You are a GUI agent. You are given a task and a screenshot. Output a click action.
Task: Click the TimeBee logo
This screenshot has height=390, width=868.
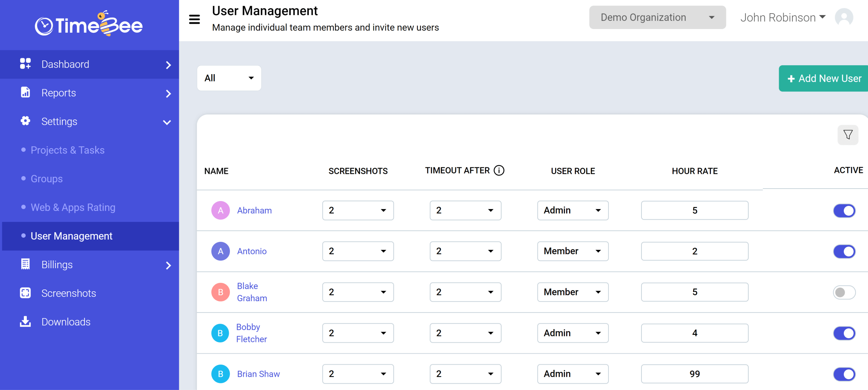pos(89,24)
